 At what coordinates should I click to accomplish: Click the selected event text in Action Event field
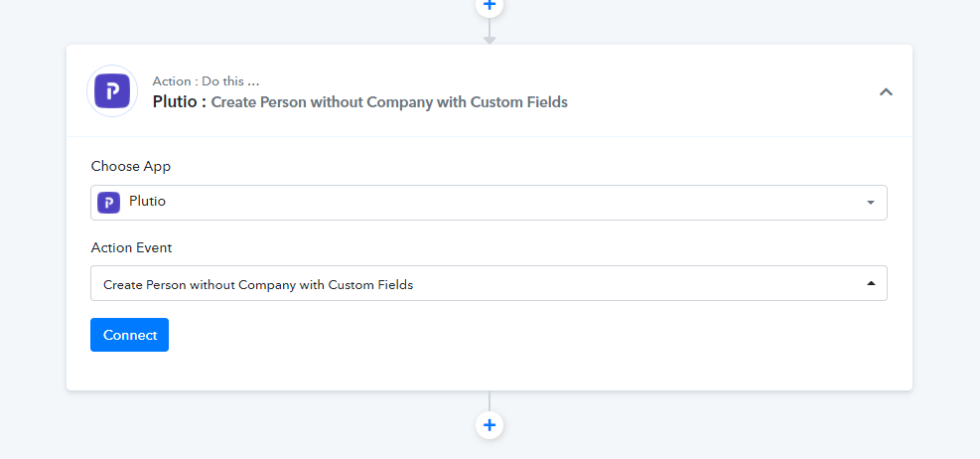coord(258,284)
